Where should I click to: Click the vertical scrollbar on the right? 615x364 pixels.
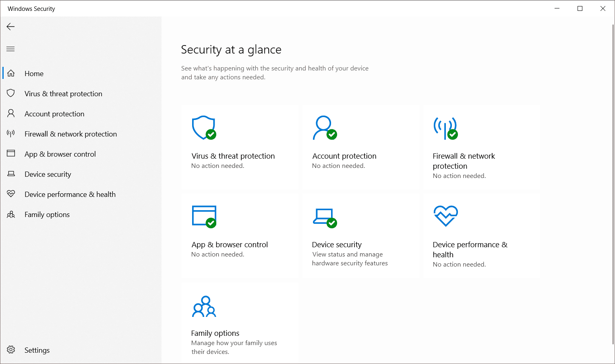[613, 184]
